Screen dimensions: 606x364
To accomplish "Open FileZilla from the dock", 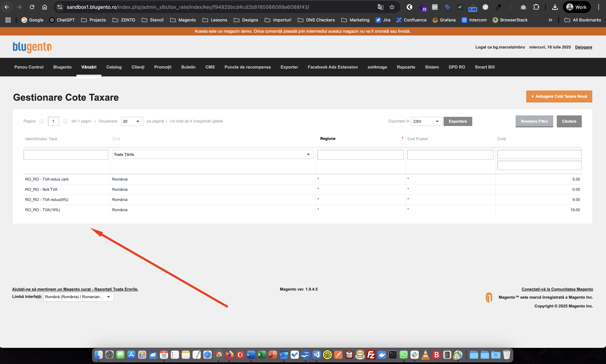I will [x=371, y=355].
